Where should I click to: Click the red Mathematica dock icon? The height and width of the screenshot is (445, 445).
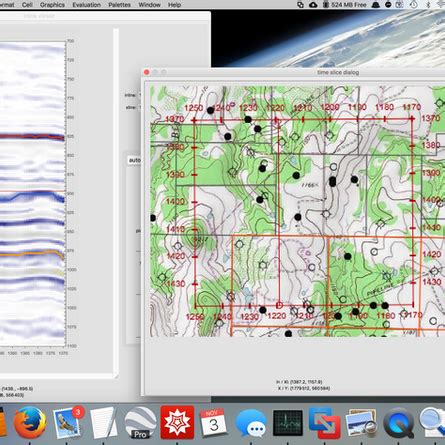pos(177,422)
